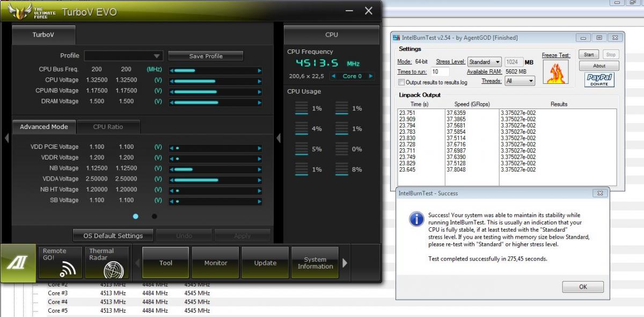Increase SB Voltage with right arrow
This screenshot has width=644, height=317.
pyautogui.click(x=260, y=201)
